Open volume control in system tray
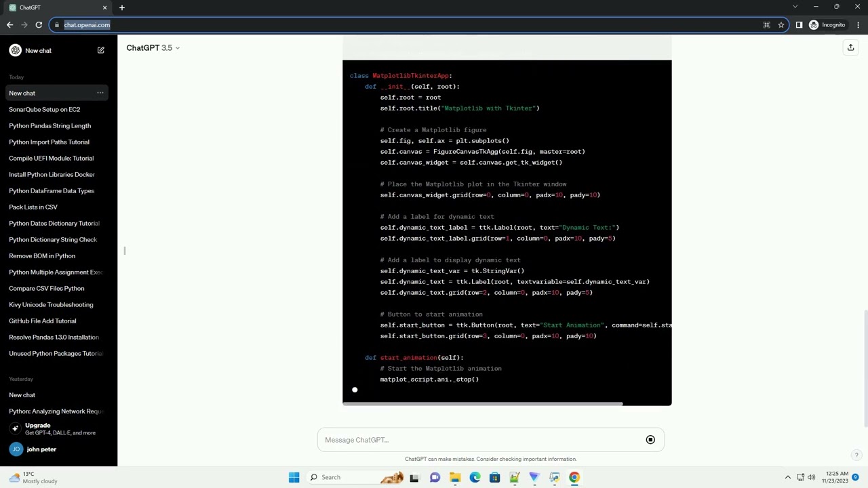868x488 pixels. [x=811, y=477]
